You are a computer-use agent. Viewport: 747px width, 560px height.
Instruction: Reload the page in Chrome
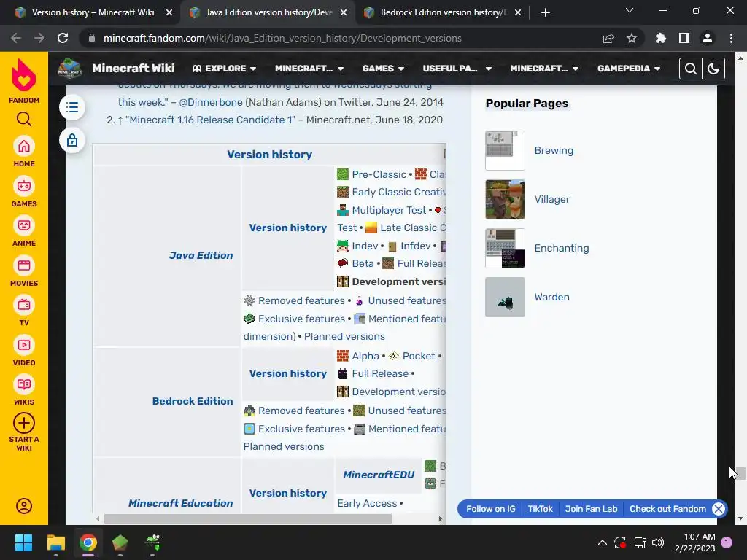click(63, 38)
